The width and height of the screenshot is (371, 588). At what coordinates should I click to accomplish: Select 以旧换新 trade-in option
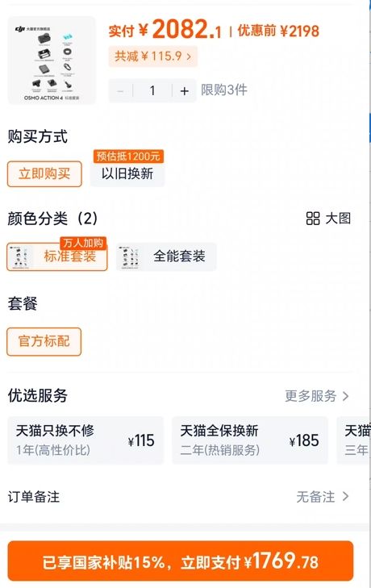click(x=127, y=174)
